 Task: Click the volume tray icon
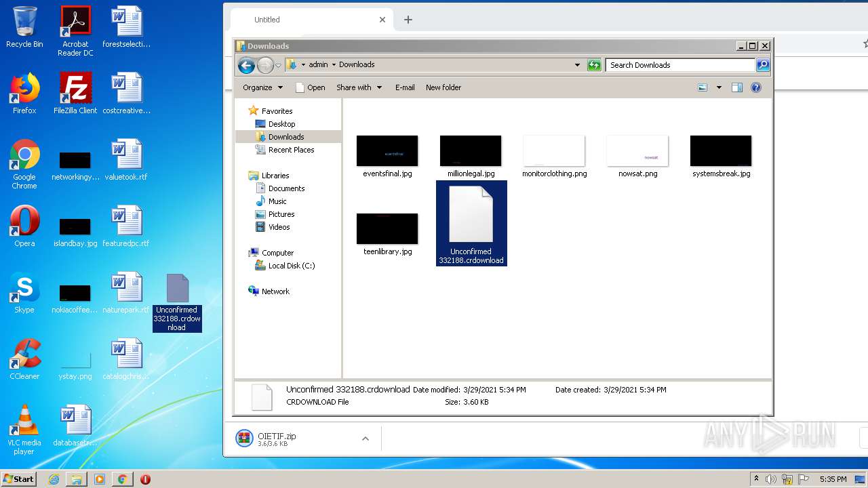tap(771, 479)
